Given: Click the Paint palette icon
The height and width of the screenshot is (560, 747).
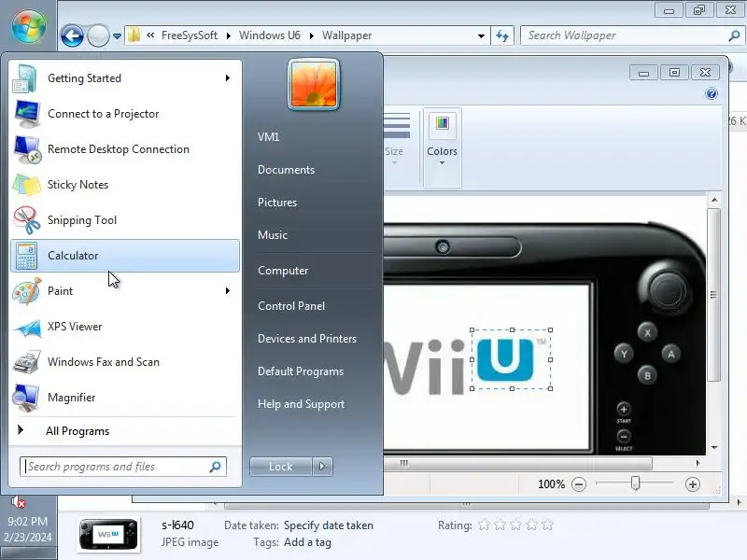Looking at the screenshot, I should click(x=27, y=291).
